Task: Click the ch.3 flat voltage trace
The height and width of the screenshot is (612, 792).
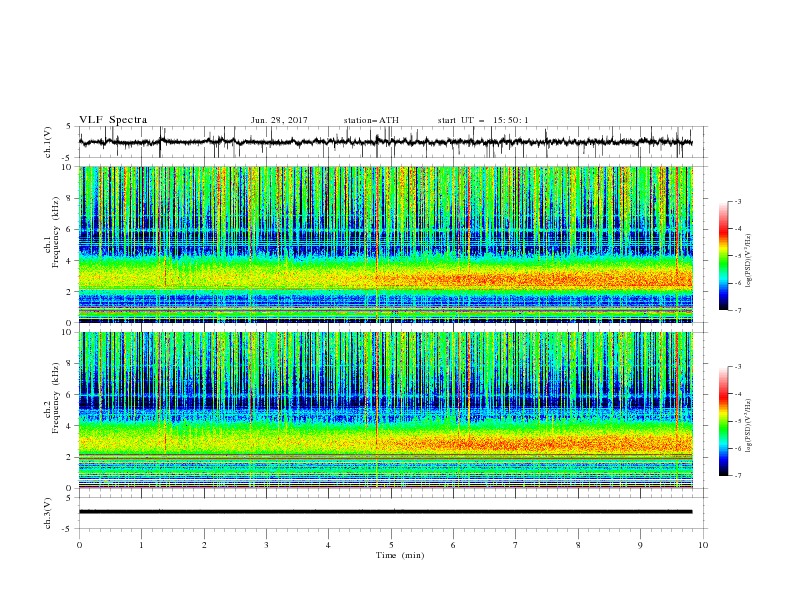Action: (x=385, y=512)
